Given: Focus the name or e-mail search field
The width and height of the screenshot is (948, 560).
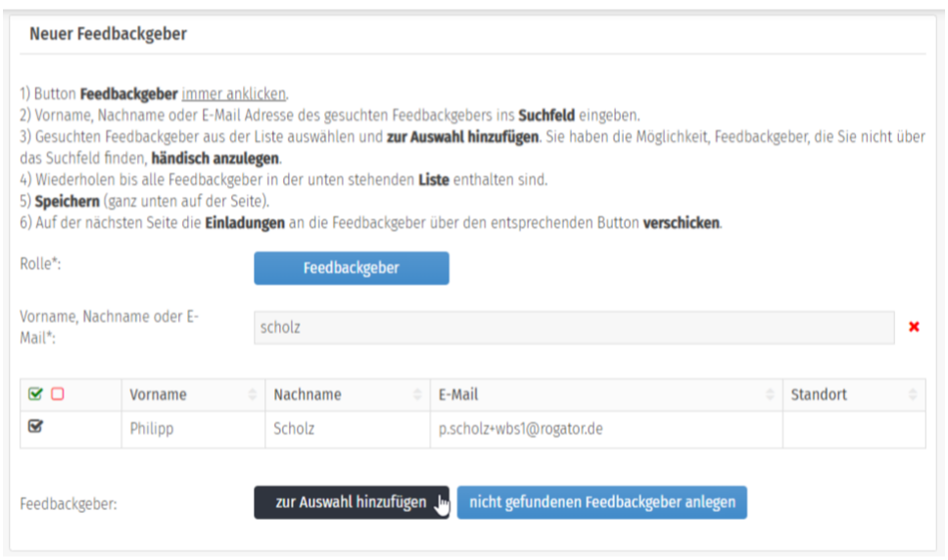Looking at the screenshot, I should tap(573, 328).
